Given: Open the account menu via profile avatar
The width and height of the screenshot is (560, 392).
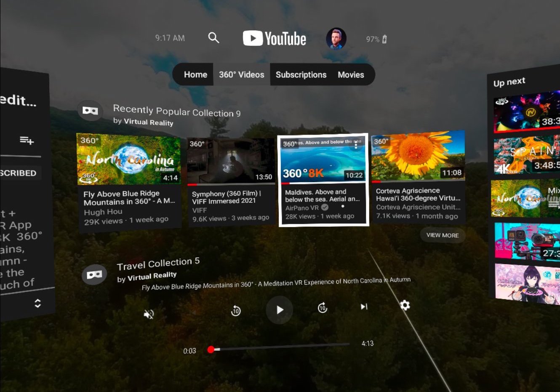Looking at the screenshot, I should [336, 38].
